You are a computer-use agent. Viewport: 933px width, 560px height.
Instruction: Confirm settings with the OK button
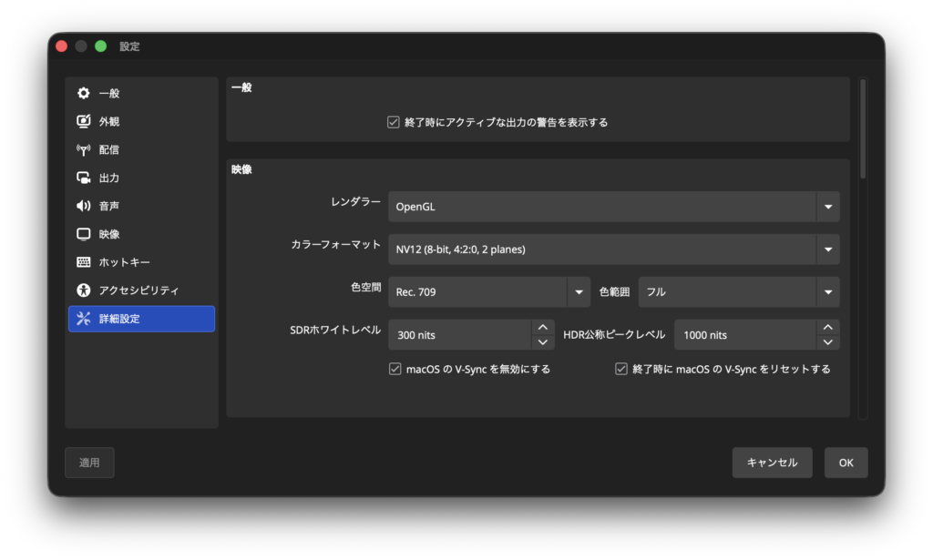[846, 463]
